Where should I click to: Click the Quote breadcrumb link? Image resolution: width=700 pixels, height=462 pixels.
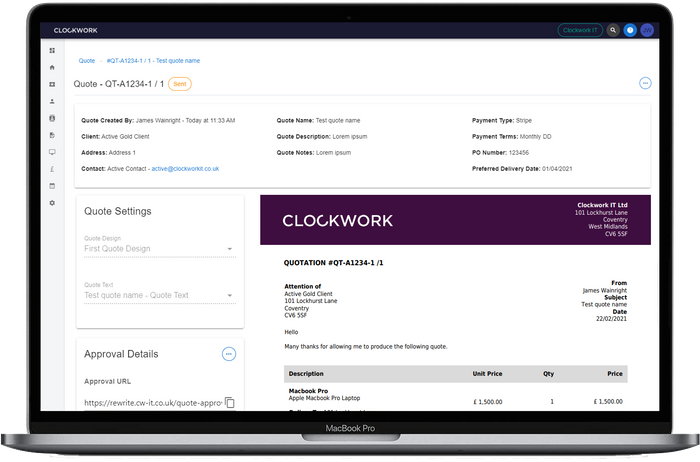pyautogui.click(x=87, y=61)
